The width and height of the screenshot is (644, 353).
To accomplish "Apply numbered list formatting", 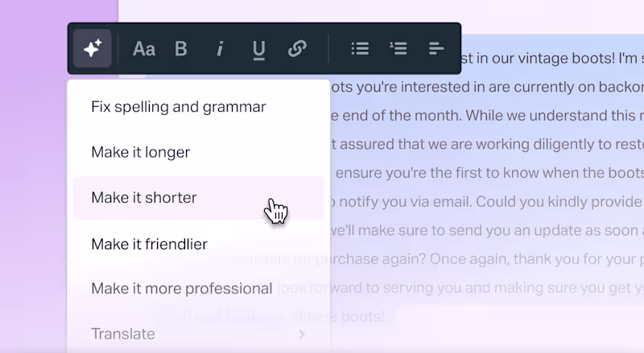I will (398, 48).
